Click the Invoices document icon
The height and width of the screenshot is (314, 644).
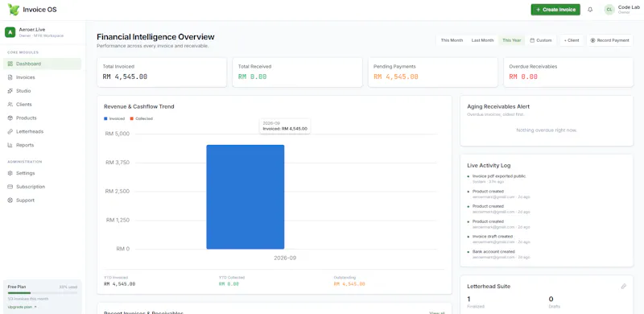[x=10, y=77]
